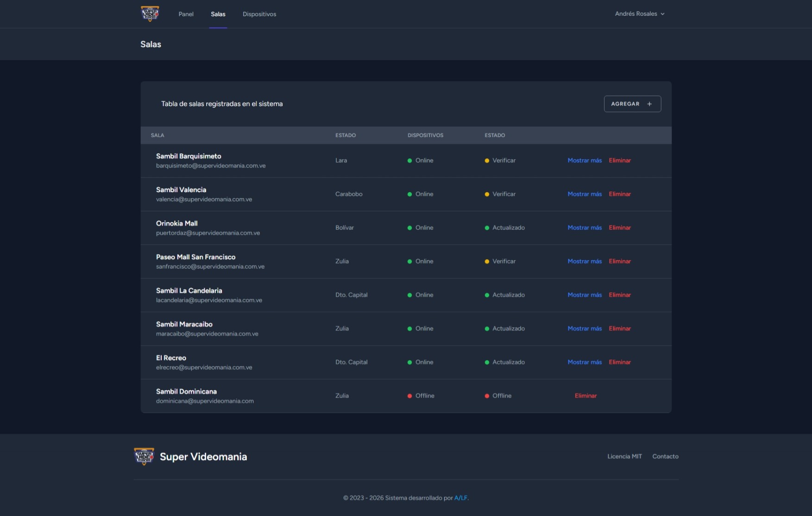812x516 pixels.
Task: Click the SALA column header
Action: click(157, 135)
